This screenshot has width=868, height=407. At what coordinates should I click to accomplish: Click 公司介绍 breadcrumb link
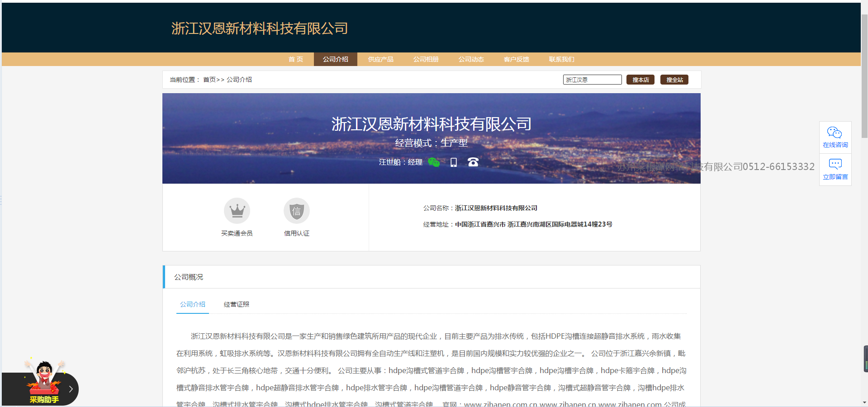tap(239, 80)
